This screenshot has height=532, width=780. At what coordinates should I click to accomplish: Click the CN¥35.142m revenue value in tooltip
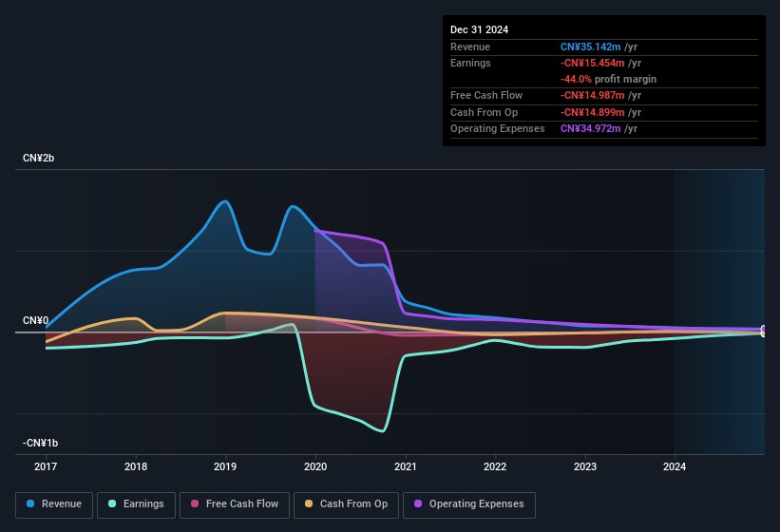[x=591, y=47]
